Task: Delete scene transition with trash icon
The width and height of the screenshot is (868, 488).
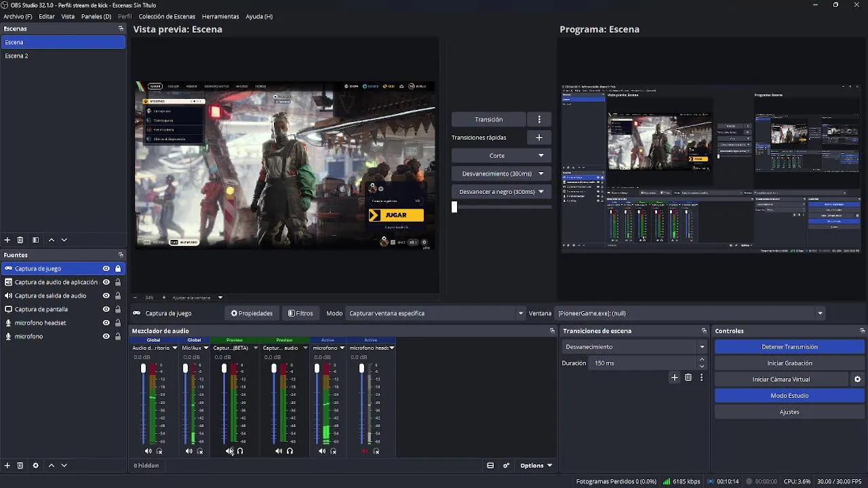Action: 688,378
